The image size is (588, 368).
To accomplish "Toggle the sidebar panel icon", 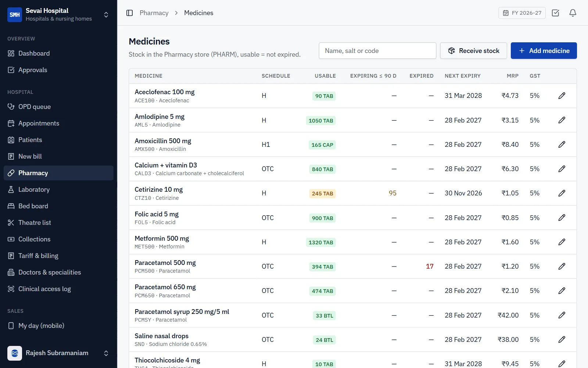I will [129, 13].
